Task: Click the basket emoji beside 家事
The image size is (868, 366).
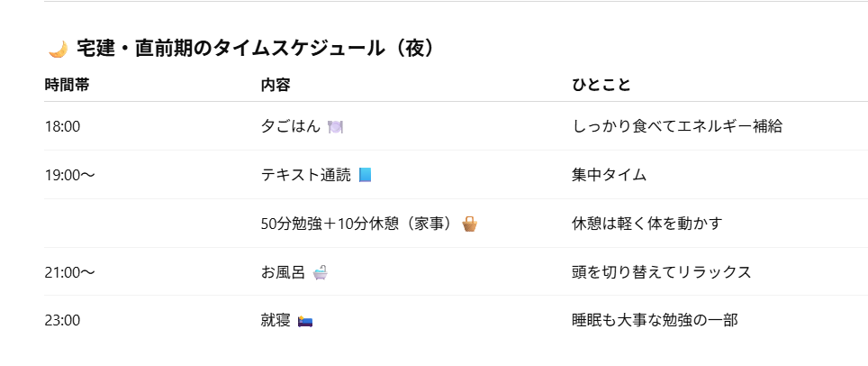Action: [x=469, y=224]
